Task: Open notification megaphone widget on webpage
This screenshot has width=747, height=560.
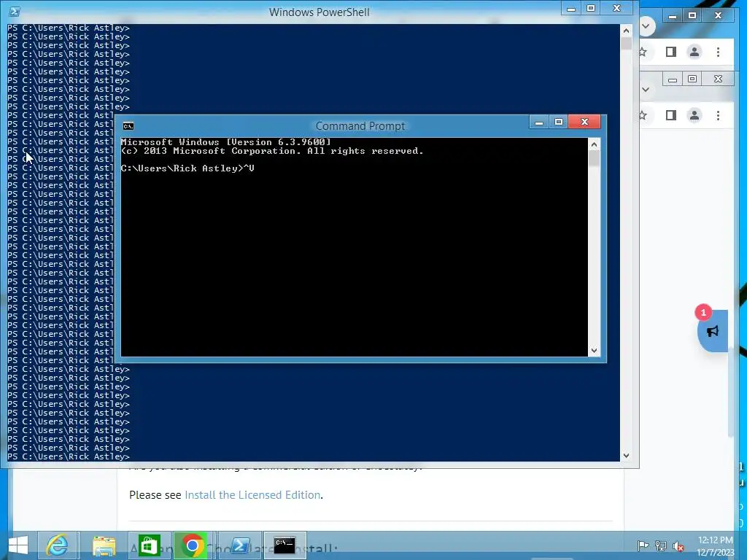Action: pos(713,331)
